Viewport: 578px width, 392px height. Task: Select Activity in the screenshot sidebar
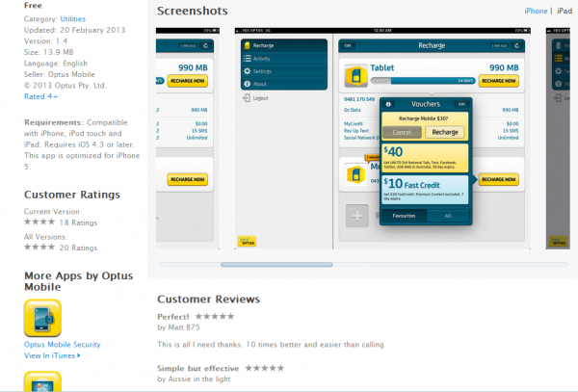[284, 59]
